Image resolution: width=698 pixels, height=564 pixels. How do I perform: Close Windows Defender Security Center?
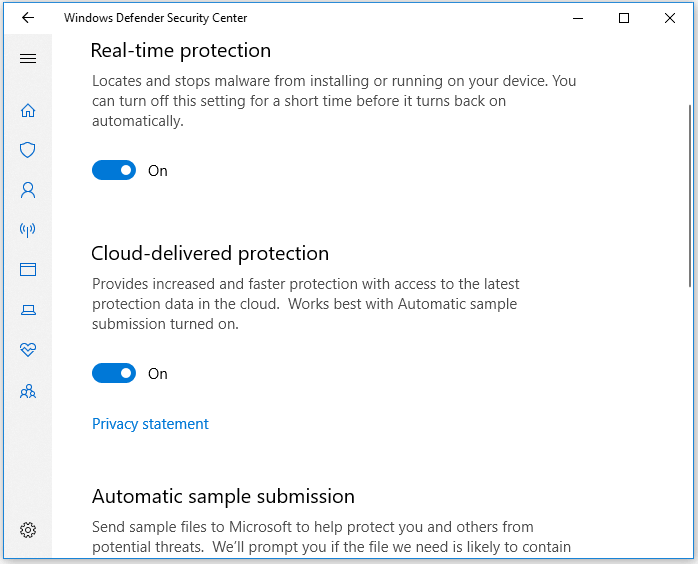tap(670, 18)
